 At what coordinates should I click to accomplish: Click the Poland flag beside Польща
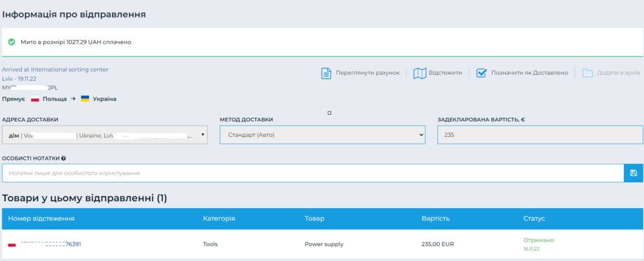35,99
